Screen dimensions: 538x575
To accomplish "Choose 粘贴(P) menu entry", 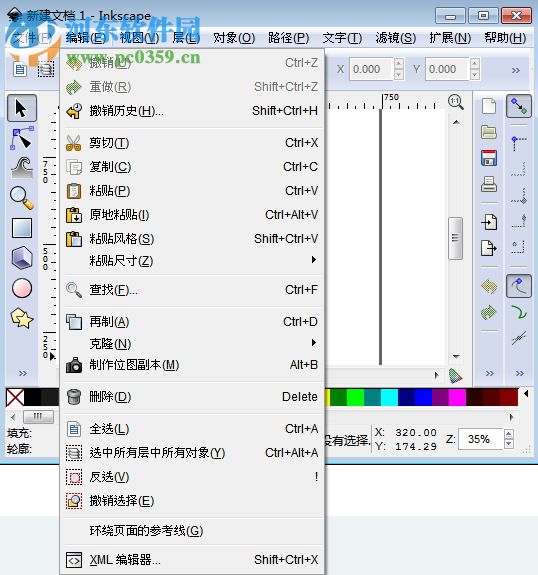I will tap(192, 191).
